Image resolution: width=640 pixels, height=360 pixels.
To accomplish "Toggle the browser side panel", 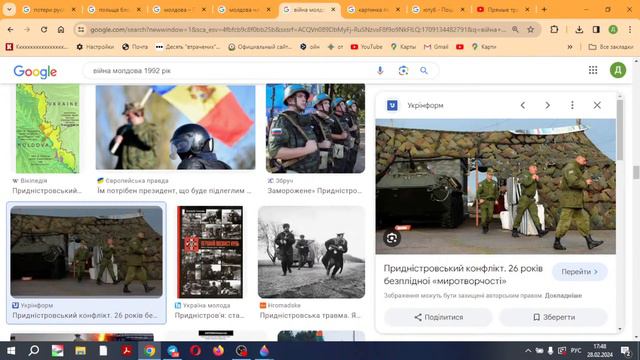I will click(596, 29).
